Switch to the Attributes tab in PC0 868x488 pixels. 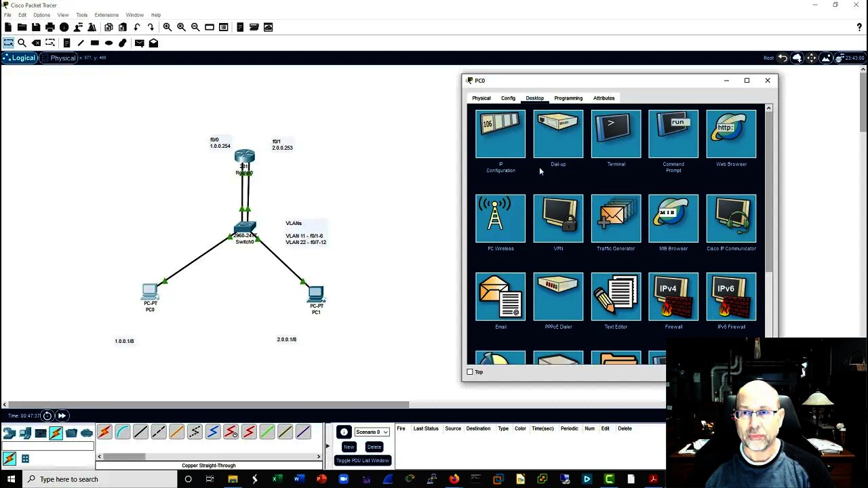click(x=604, y=98)
